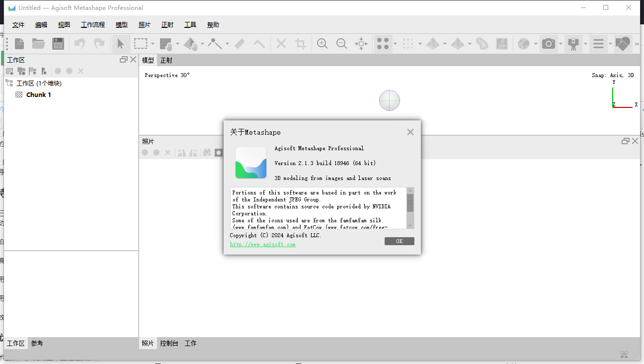644x364 pixels.
Task: Open the 模型 menu in menu bar
Action: click(122, 25)
